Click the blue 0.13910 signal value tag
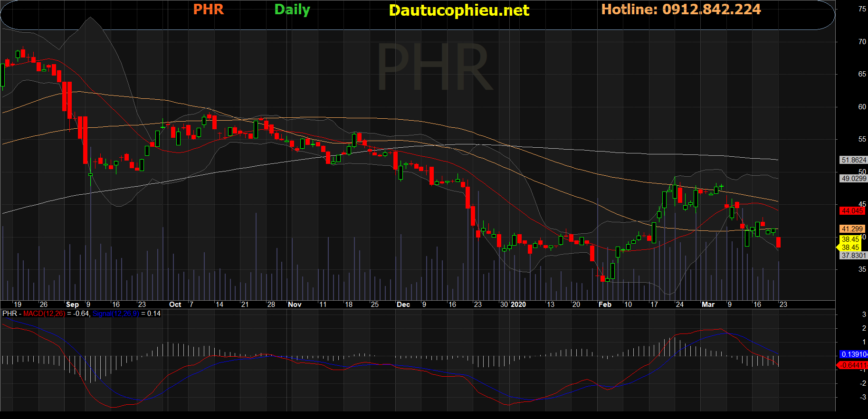Screen dimensions: 868x419 coord(854,354)
